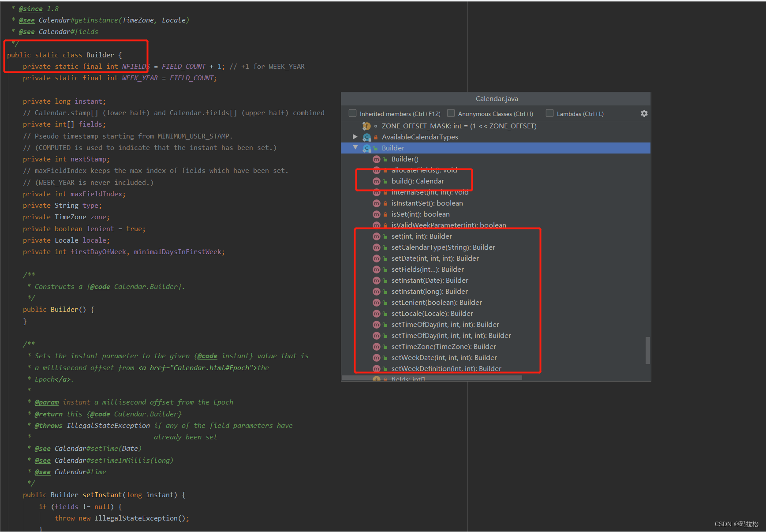
Task: Toggle Anonymous Classes checkbox
Action: pos(451,113)
